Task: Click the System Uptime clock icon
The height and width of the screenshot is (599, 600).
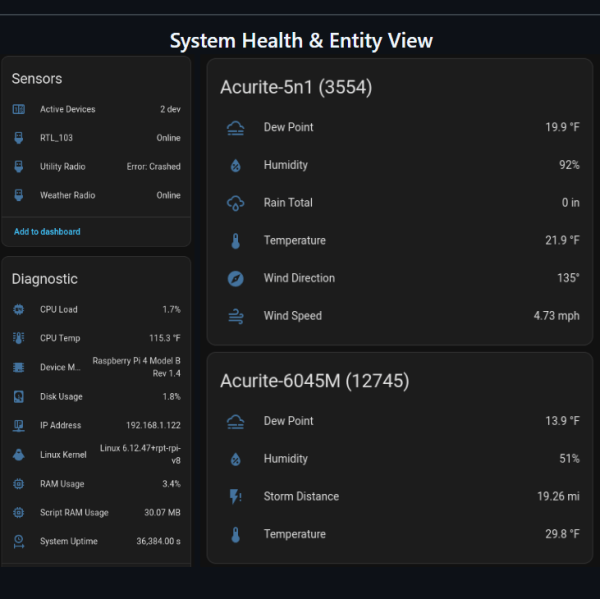Action: pos(19,541)
